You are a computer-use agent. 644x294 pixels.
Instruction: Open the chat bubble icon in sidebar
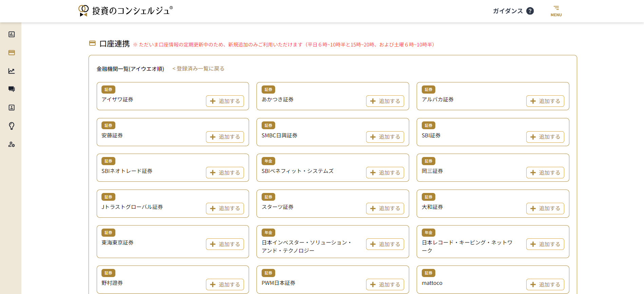(x=12, y=89)
